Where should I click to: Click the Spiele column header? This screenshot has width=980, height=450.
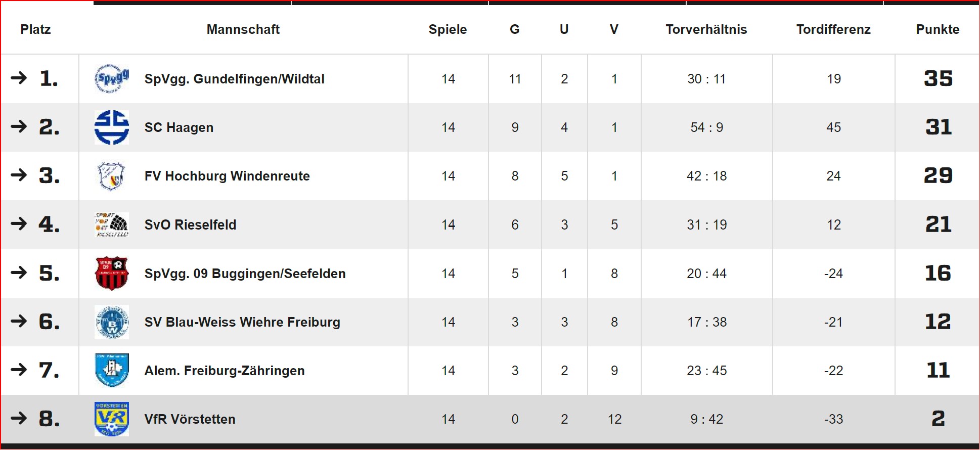coord(448,29)
